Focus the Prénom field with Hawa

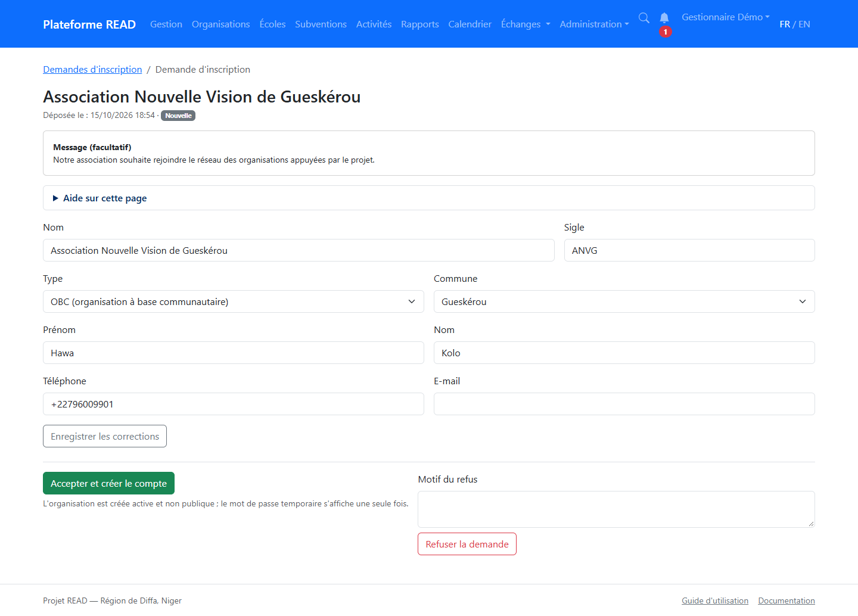coord(234,353)
